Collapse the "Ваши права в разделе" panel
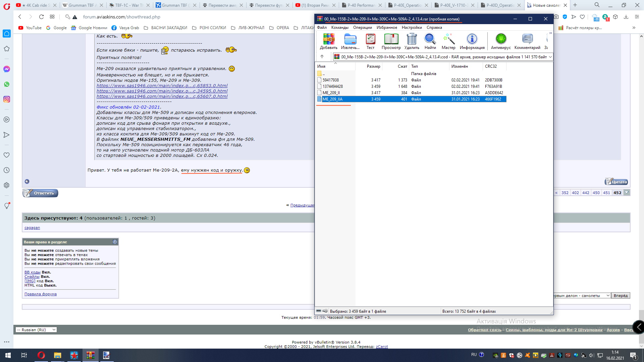 (x=115, y=242)
